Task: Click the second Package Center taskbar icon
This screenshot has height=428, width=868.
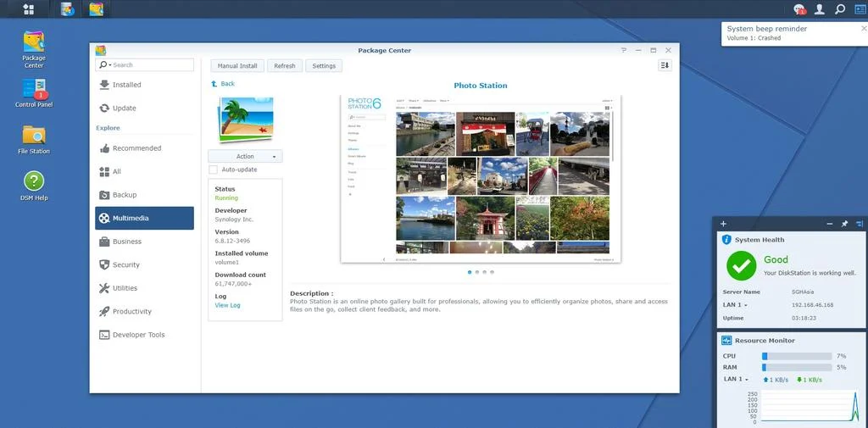Action: click(97, 8)
